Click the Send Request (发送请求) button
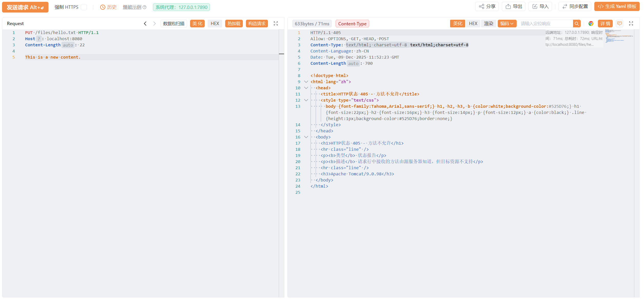The width and height of the screenshot is (644, 300). (x=25, y=7)
